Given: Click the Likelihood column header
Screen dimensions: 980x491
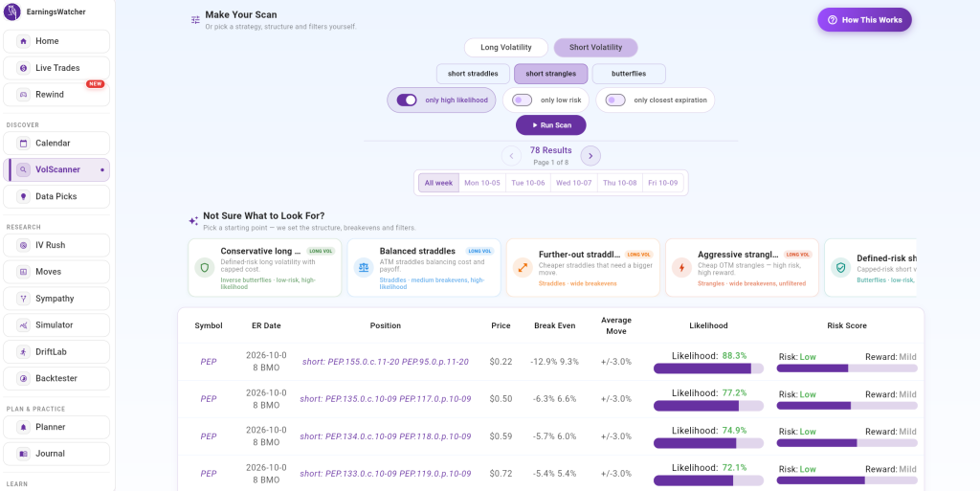Looking at the screenshot, I should [709, 325].
